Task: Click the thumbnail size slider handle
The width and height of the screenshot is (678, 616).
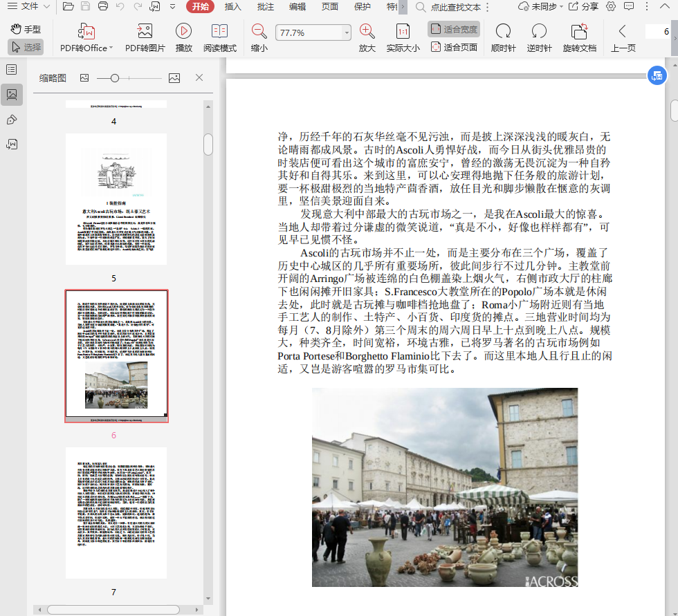Action: pos(115,78)
